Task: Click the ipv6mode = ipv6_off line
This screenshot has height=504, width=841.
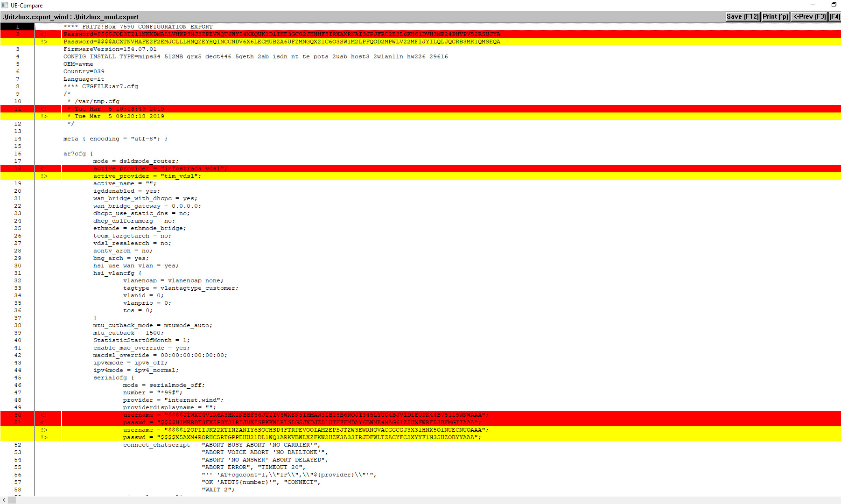Action: point(131,363)
